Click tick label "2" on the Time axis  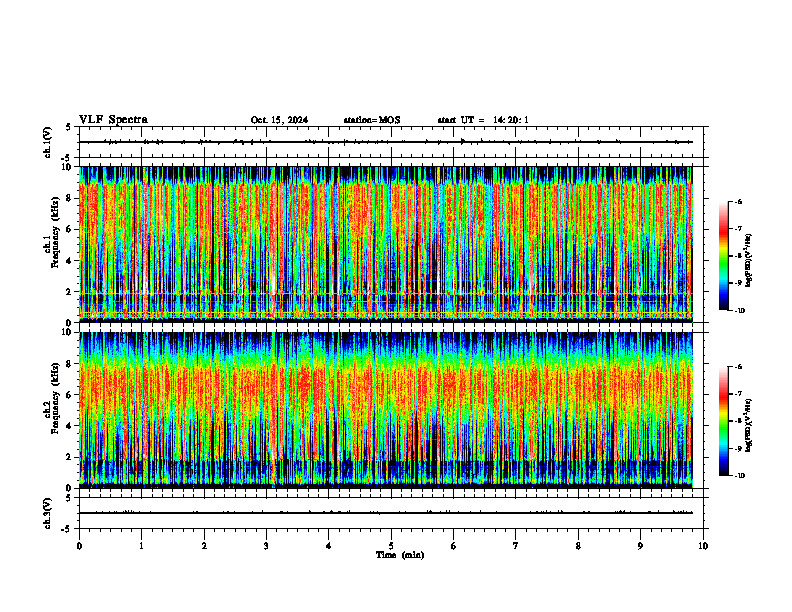204,546
